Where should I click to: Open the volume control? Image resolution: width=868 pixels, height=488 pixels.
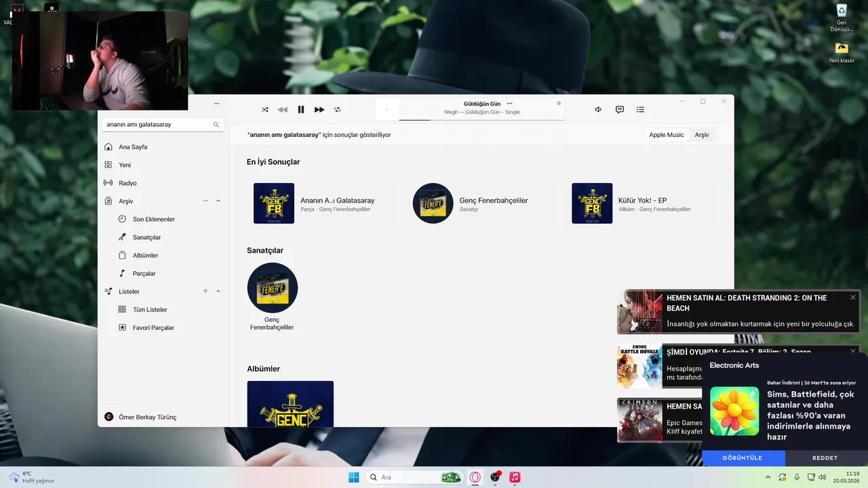pos(598,109)
